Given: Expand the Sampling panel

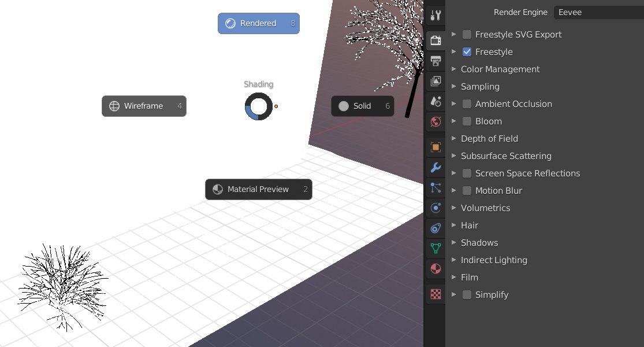Looking at the screenshot, I should point(454,86).
